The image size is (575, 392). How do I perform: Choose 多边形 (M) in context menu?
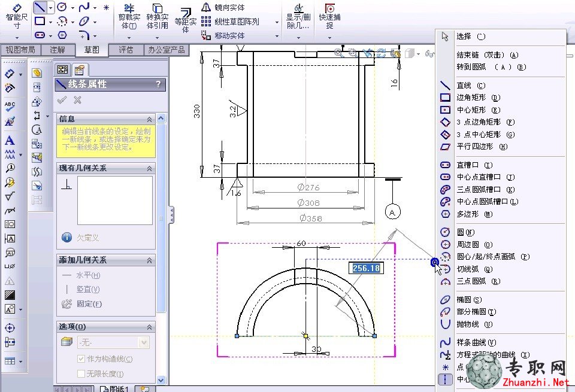[500, 214]
